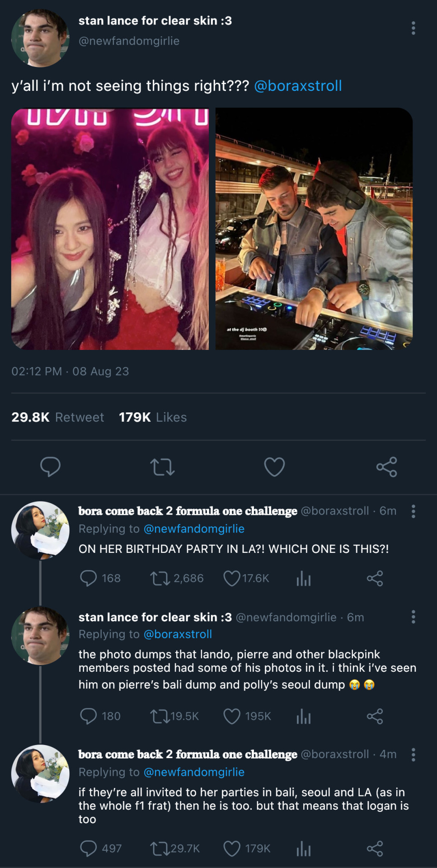Retweet the main tweet using the retweet icon
The image size is (437, 868).
162,467
